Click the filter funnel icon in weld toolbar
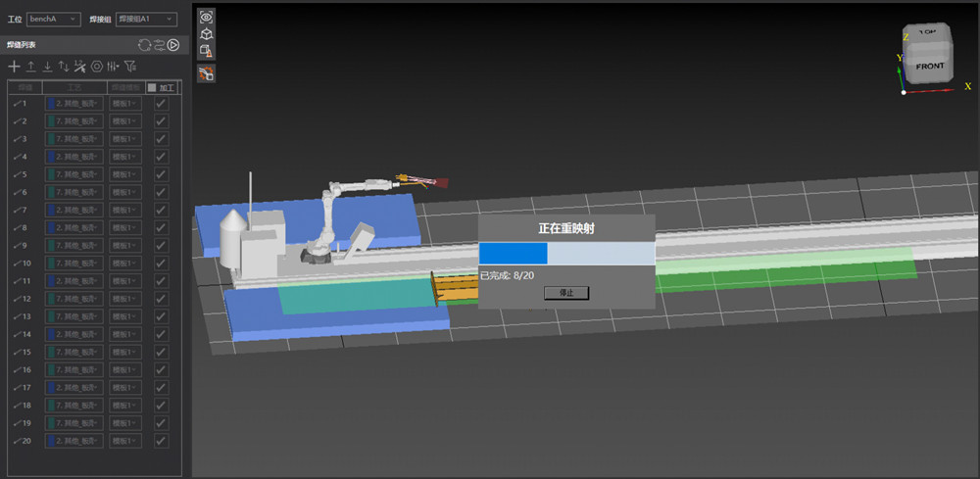 130,67
